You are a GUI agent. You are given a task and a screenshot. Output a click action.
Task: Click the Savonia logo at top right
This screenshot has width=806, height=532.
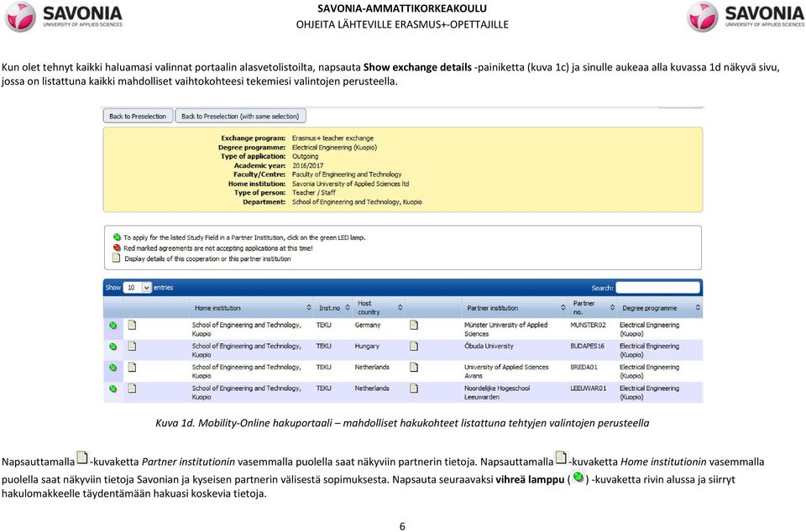click(746, 17)
